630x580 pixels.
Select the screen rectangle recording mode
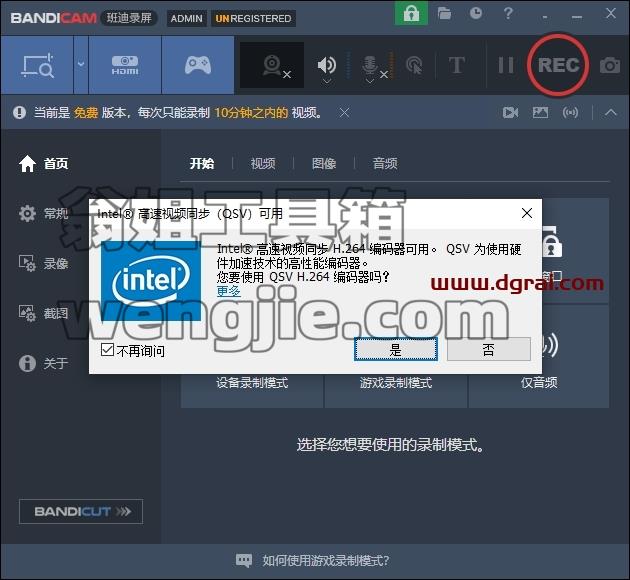37,65
